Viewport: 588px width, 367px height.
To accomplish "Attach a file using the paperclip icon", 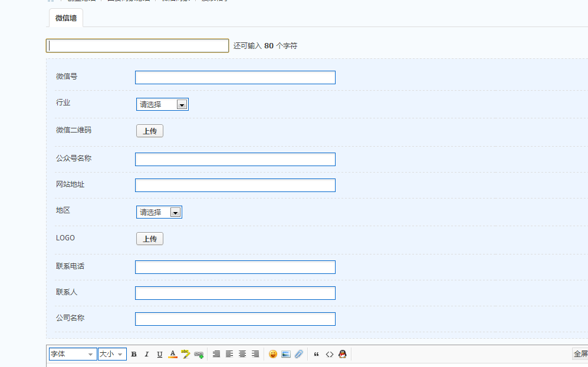I will [x=298, y=353].
